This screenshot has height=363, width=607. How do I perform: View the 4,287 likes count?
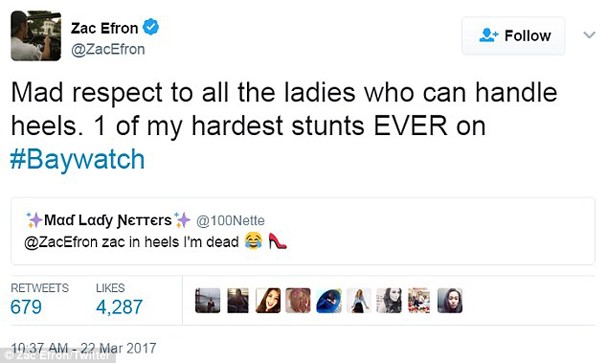[x=119, y=307]
